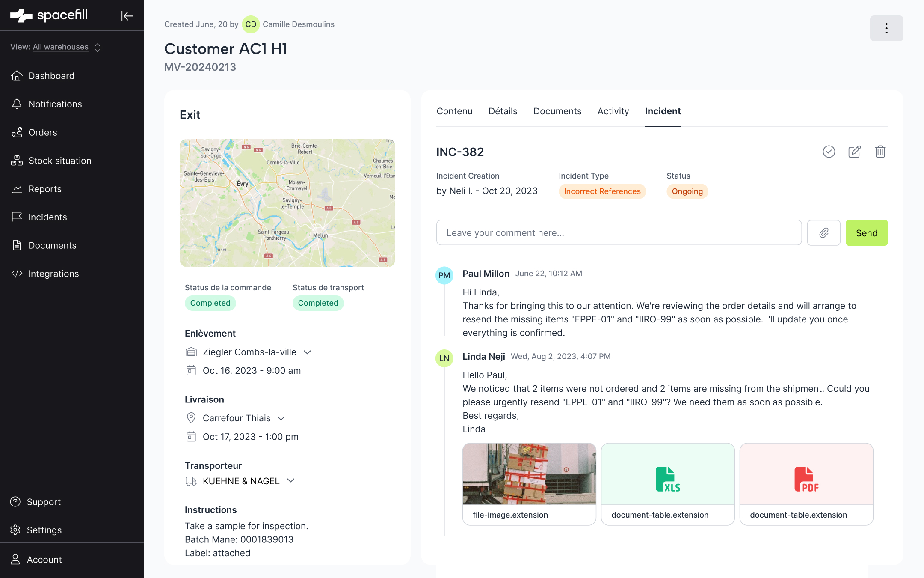Click the Linda Neji commenter name
The image size is (924, 578).
(484, 356)
